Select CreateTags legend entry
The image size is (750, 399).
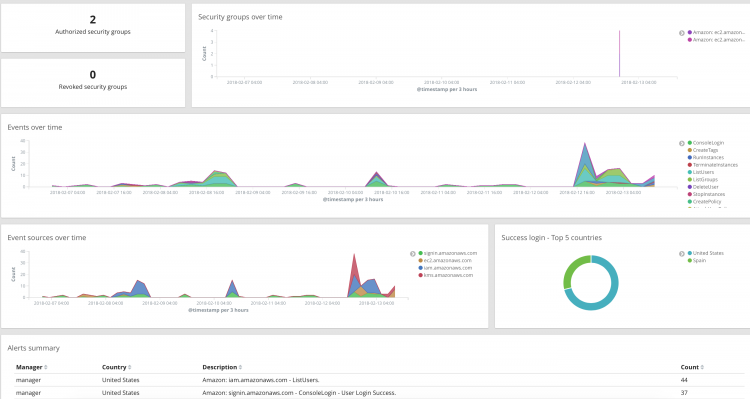tap(703, 150)
